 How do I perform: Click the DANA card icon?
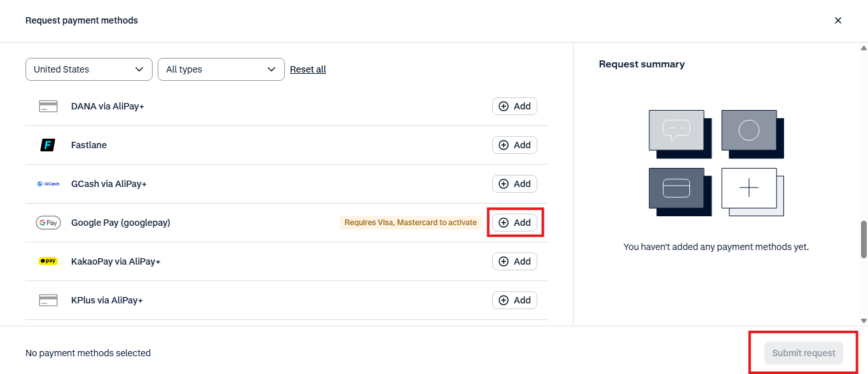pos(48,106)
